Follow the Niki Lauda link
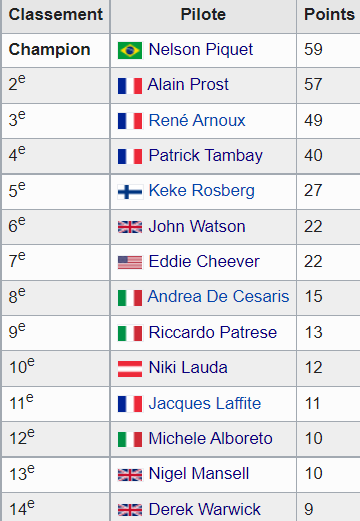The height and width of the screenshot is (521, 360). pyautogui.click(x=188, y=368)
